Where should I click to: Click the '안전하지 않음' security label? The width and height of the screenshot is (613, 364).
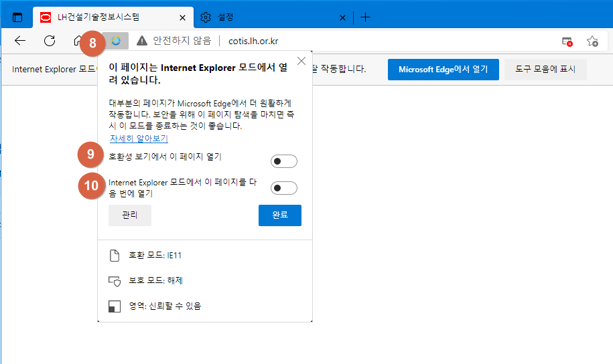(182, 41)
